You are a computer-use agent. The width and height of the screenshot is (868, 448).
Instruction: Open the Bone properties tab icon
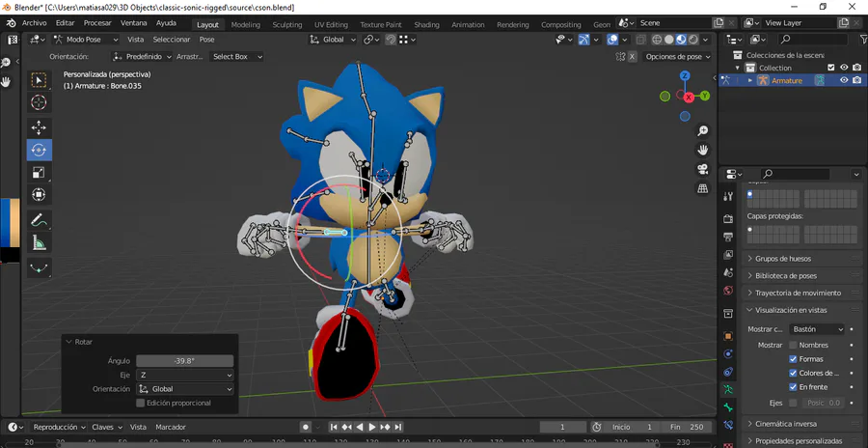coord(728,407)
